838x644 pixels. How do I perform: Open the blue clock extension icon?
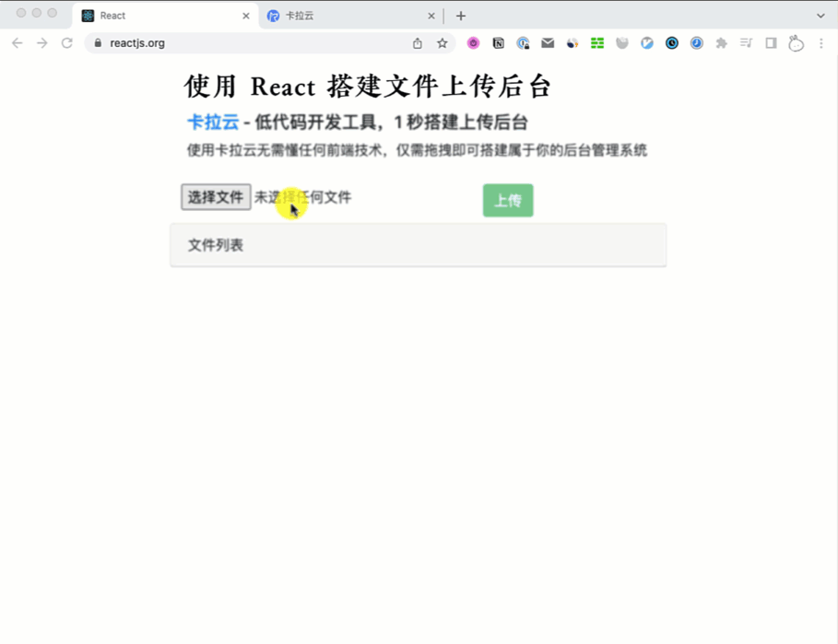coord(696,43)
